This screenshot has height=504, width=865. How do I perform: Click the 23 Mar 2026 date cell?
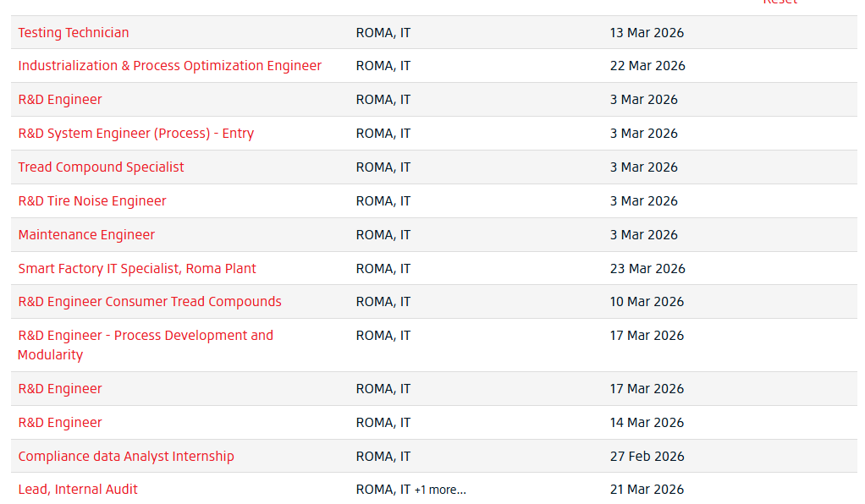coord(647,269)
